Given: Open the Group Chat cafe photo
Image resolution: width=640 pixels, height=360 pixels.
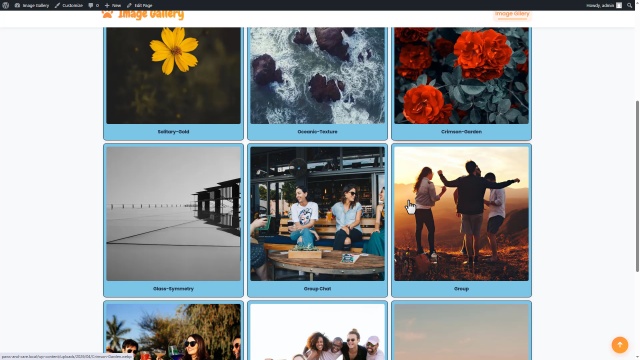Looking at the screenshot, I should [x=317, y=213].
